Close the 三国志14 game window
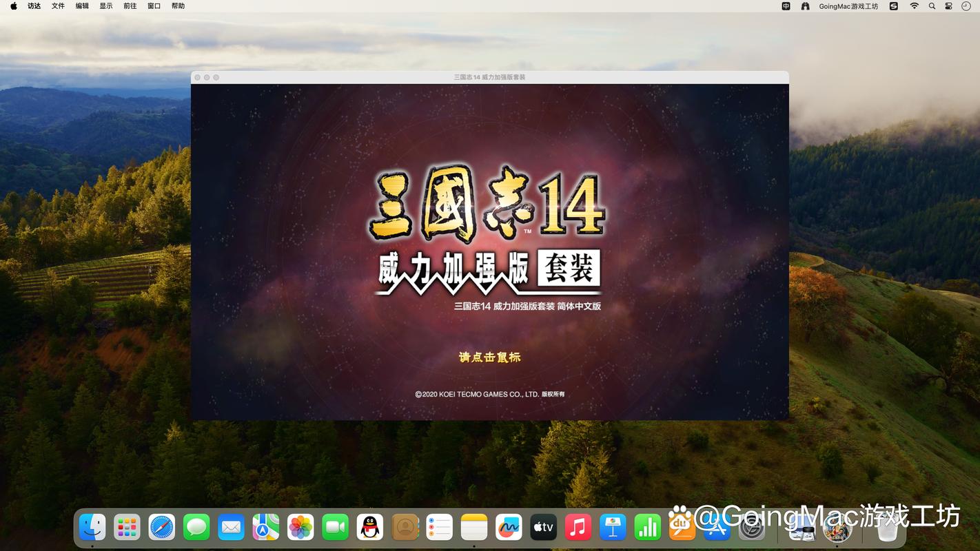The width and height of the screenshot is (980, 551). (x=198, y=77)
